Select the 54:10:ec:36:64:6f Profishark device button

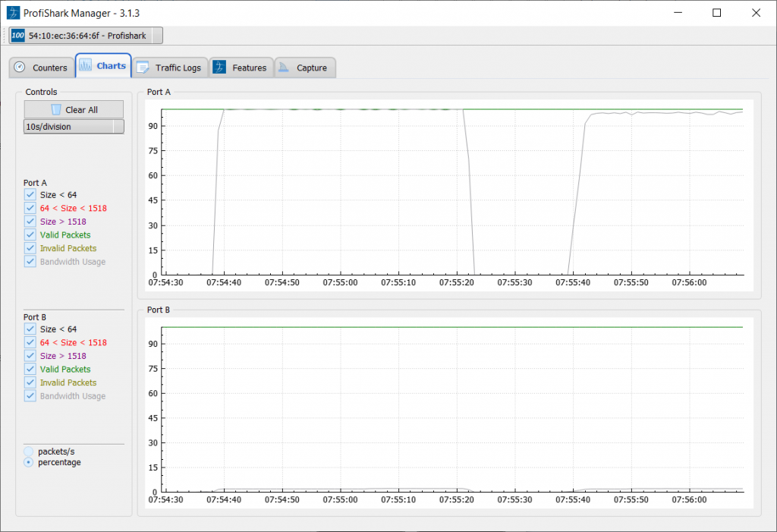tap(80, 35)
